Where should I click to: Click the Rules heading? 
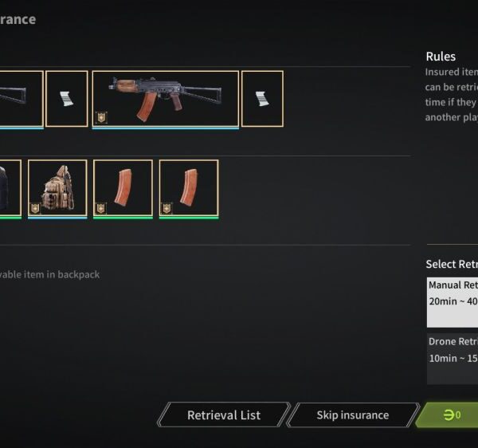click(x=441, y=57)
